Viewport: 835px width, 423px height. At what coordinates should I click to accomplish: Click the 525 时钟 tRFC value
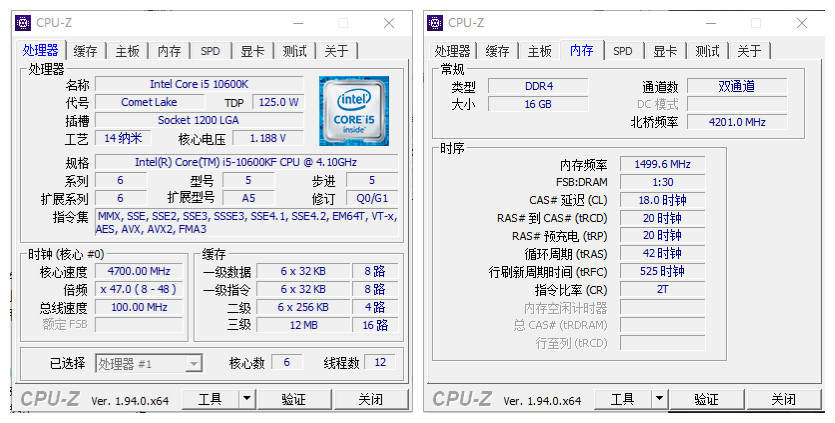coord(662,272)
